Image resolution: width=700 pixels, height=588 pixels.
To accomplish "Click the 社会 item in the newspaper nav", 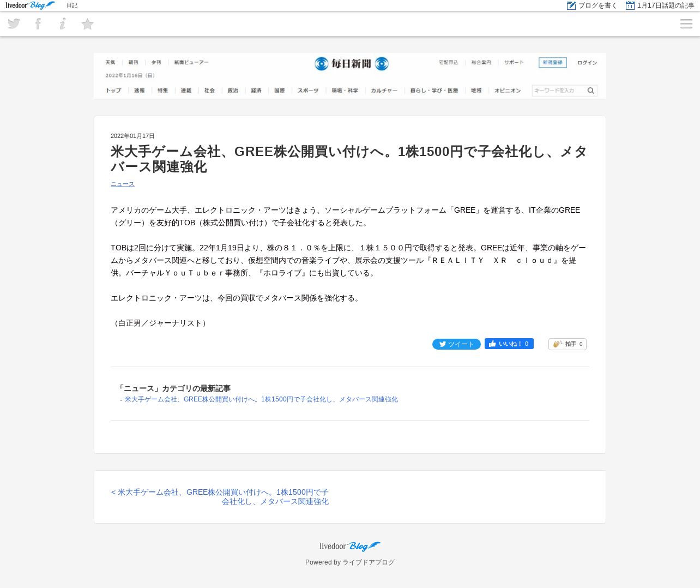I will tap(209, 91).
